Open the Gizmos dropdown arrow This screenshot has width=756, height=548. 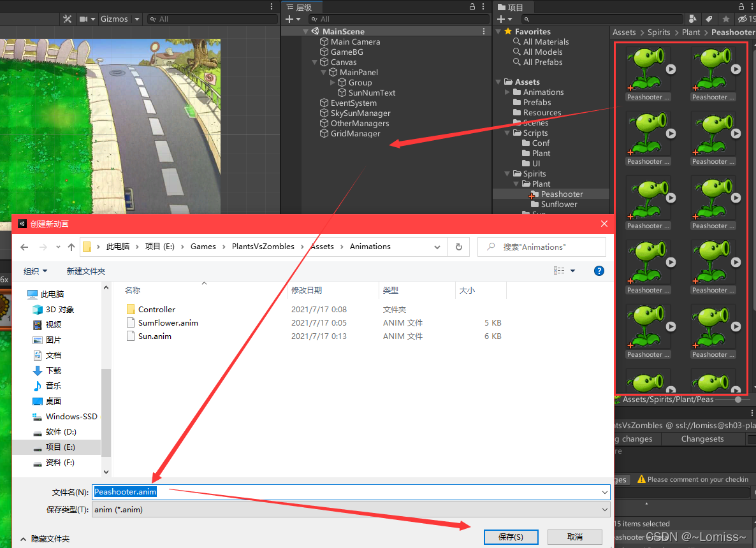[137, 18]
